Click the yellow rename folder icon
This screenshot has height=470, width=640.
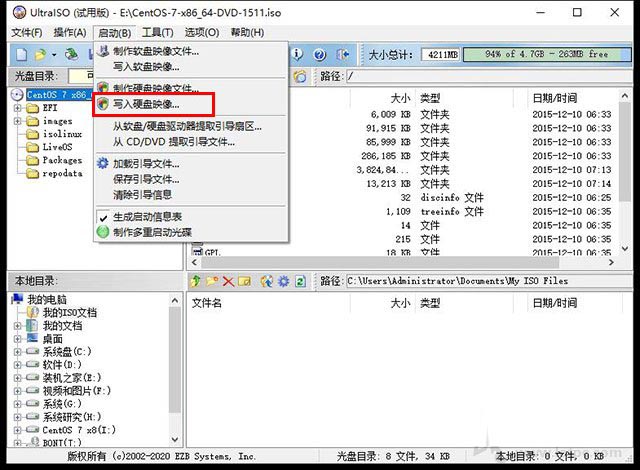tap(244, 281)
